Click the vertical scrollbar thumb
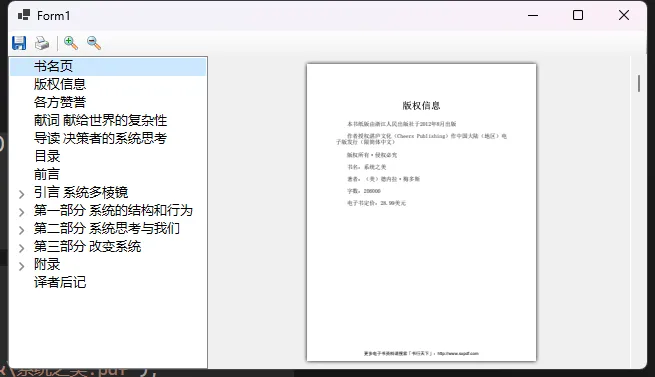 (639, 83)
